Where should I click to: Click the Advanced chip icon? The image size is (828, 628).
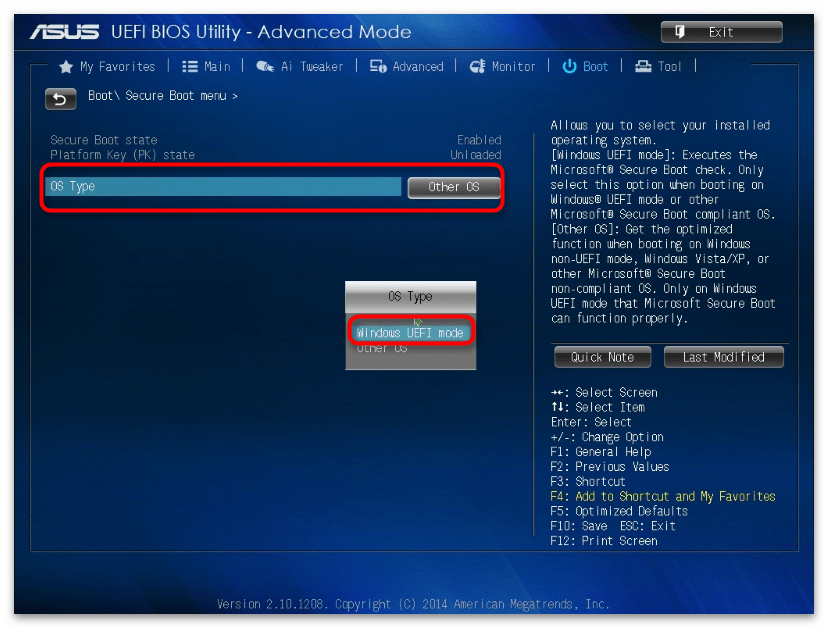coord(378,67)
